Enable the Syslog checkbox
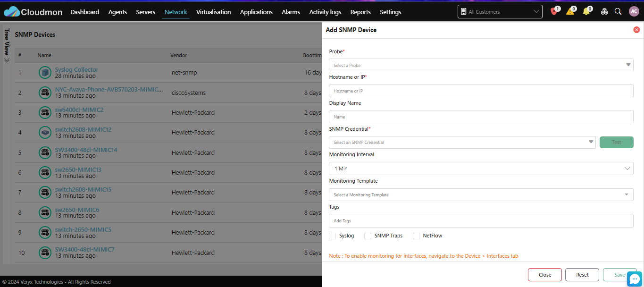This screenshot has height=287, width=644. click(333, 236)
